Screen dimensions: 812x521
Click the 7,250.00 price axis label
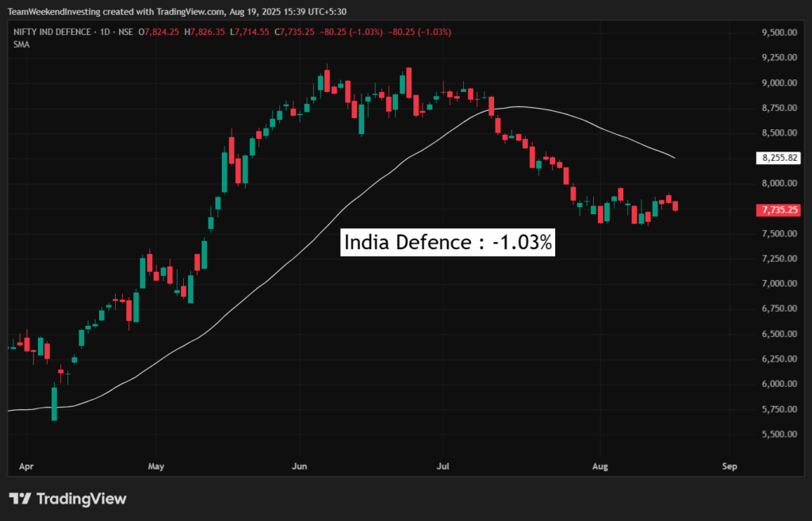pyautogui.click(x=779, y=258)
